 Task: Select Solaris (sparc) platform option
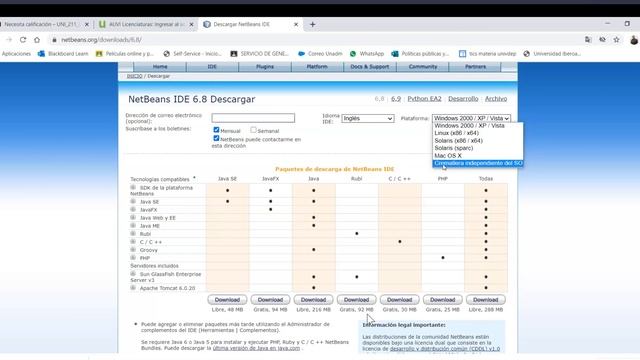point(478,148)
